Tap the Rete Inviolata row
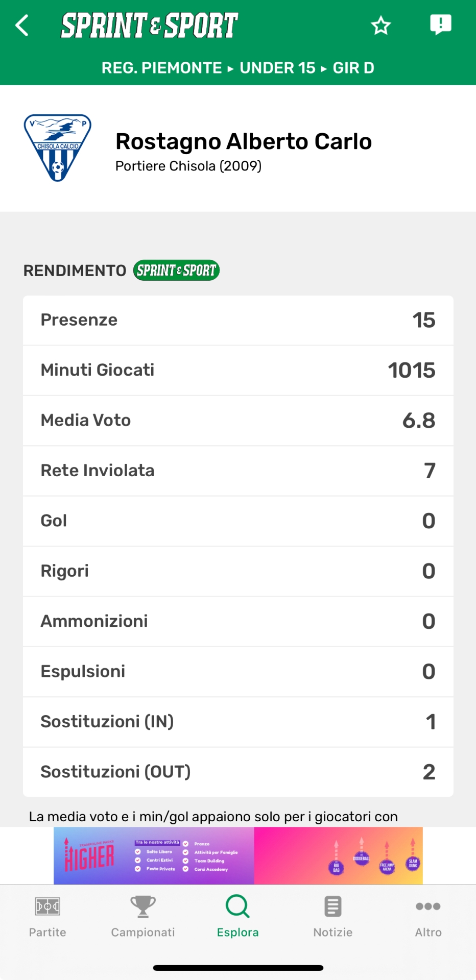Image resolution: width=476 pixels, height=980 pixels. tap(238, 471)
